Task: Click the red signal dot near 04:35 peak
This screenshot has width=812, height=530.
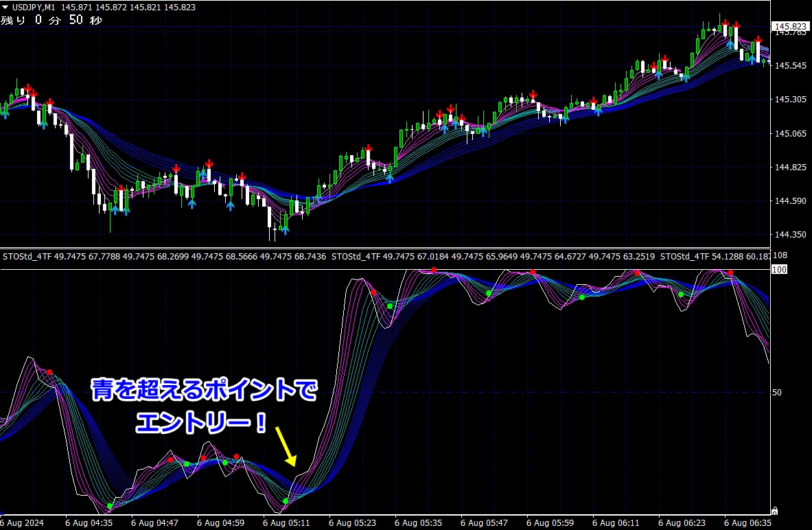Action: 49,372
